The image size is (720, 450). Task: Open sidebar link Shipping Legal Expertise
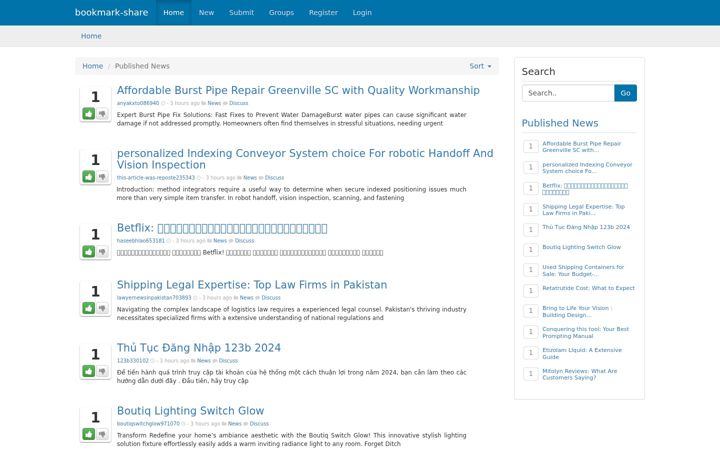583,210
